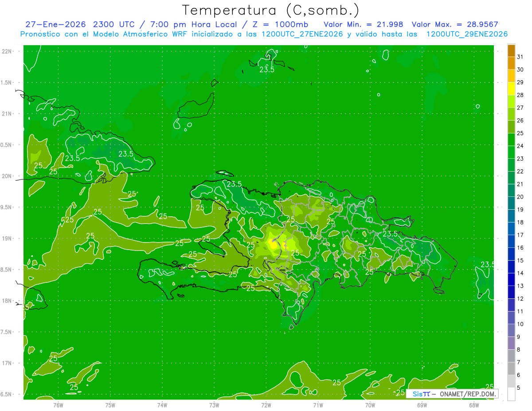Click the purple colorbar swatch between 9 and 10
This screenshot has height=411, width=532.
(x=511, y=331)
